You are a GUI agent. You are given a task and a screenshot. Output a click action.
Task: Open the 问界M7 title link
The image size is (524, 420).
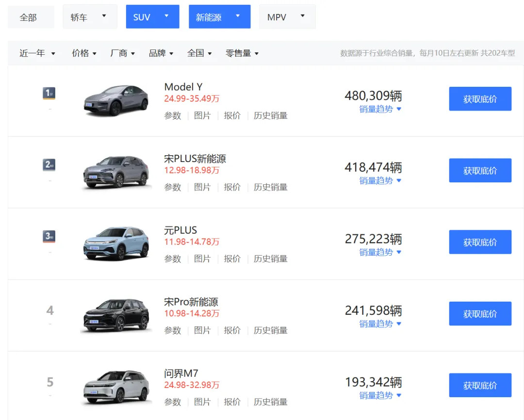[181, 373]
